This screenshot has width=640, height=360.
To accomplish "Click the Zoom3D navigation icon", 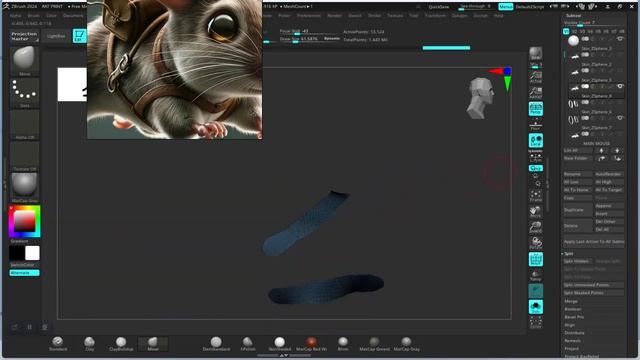I will (x=536, y=227).
